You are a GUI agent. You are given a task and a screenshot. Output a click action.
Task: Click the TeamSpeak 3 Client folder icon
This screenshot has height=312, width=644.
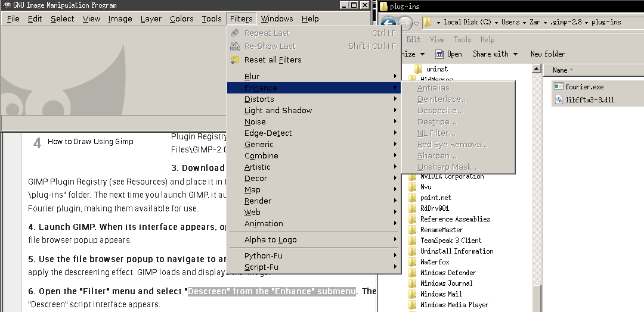pyautogui.click(x=413, y=241)
